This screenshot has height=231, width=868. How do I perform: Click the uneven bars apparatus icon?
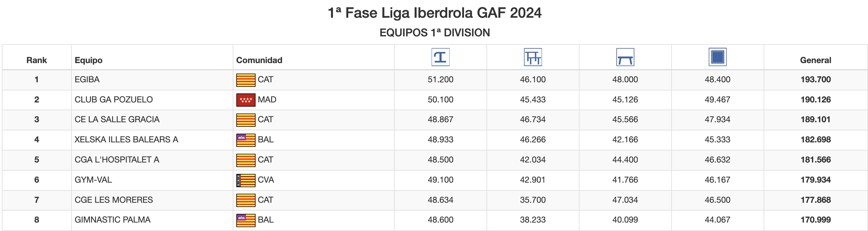pyautogui.click(x=532, y=57)
